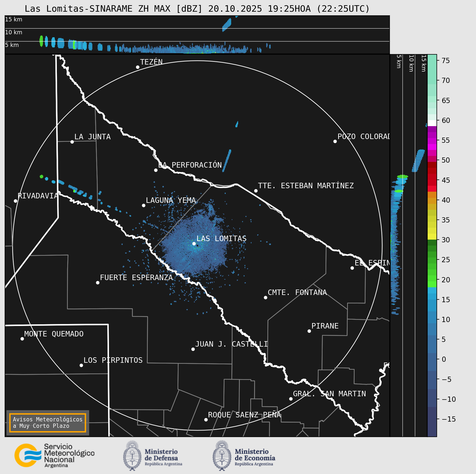Click the green echo near Rivadavia
This screenshot has height=474, width=476.
click(41, 177)
